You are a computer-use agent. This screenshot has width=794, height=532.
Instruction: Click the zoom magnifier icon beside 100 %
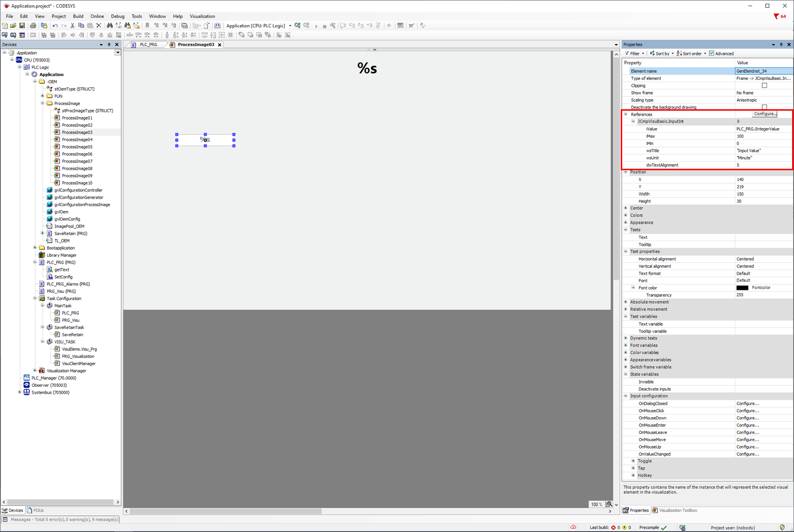coord(609,504)
